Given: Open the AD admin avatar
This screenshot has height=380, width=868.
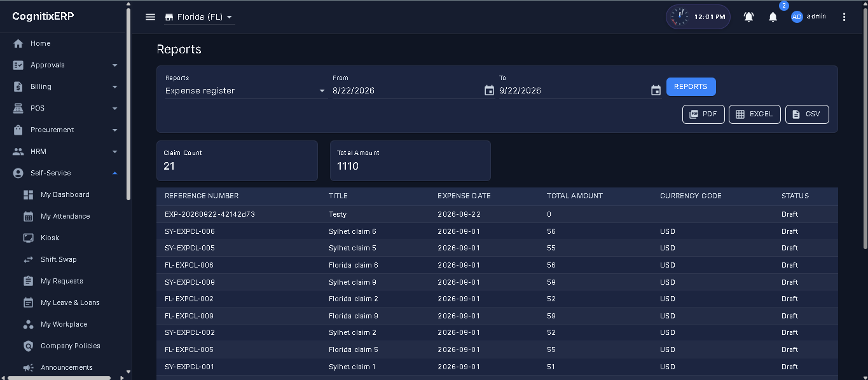Looking at the screenshot, I should click(x=797, y=17).
